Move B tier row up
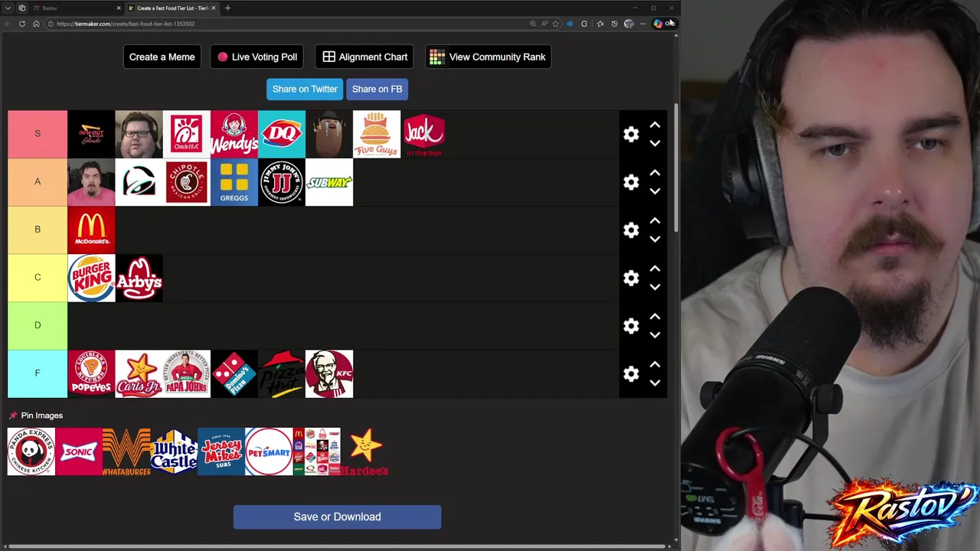The height and width of the screenshot is (551, 980). [655, 220]
